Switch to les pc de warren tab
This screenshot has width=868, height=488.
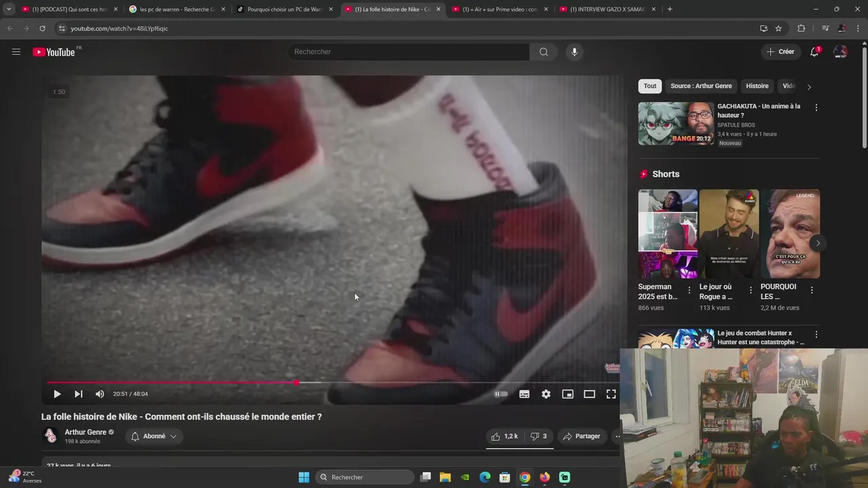[176, 9]
